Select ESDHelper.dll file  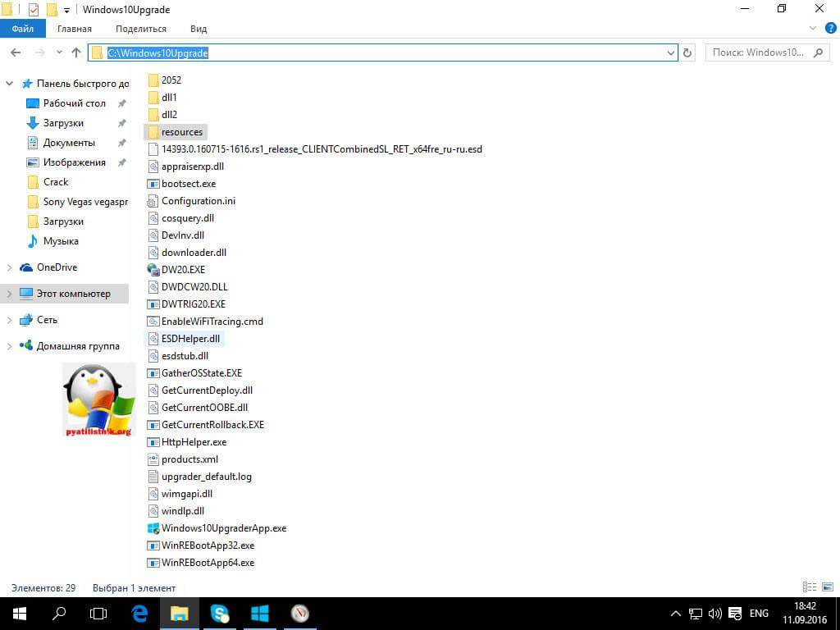(x=183, y=339)
